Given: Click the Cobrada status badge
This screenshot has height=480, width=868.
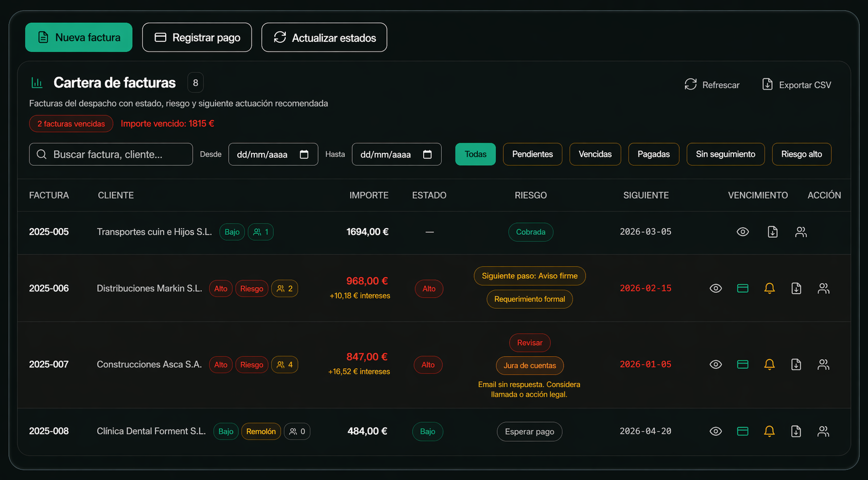Looking at the screenshot, I should point(531,232).
